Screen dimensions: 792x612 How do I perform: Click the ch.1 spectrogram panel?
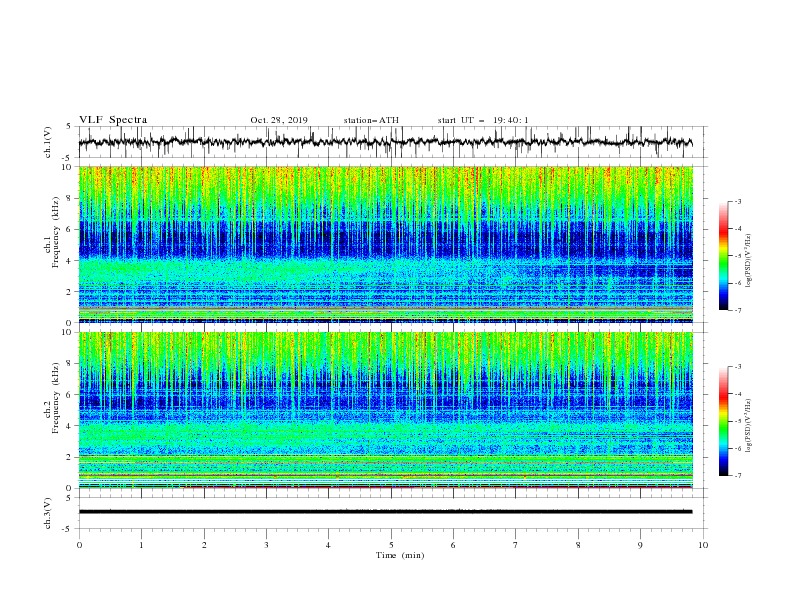(385, 244)
